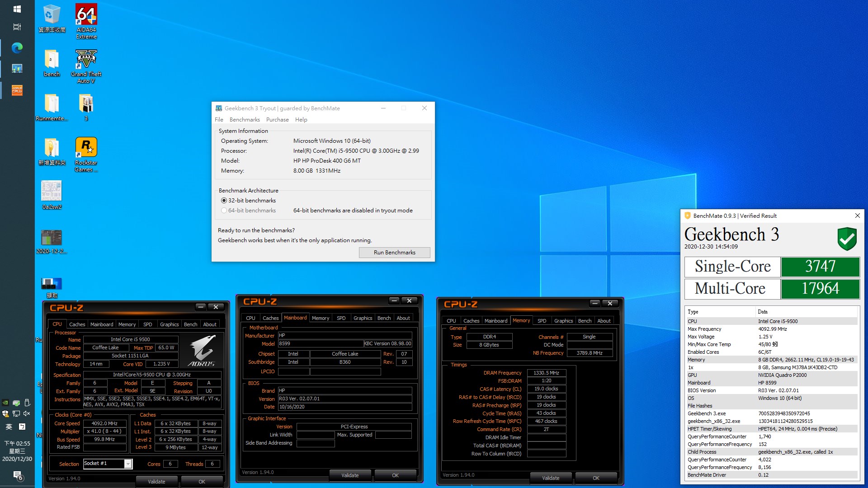Viewport: 868px width, 488px height.
Task: Click the AORUS eagle logo in CPU-Z
Action: point(202,351)
